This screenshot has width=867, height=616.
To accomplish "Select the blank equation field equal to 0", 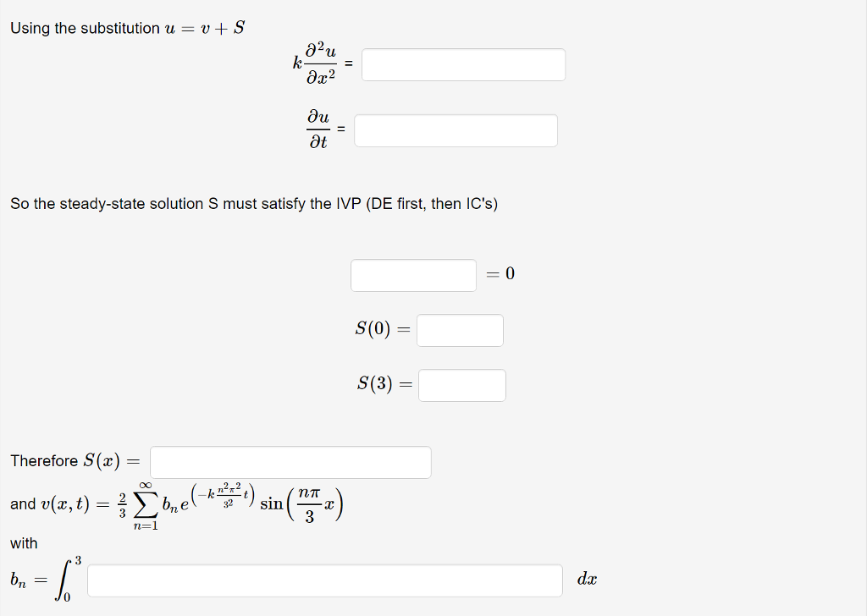I will pos(413,275).
